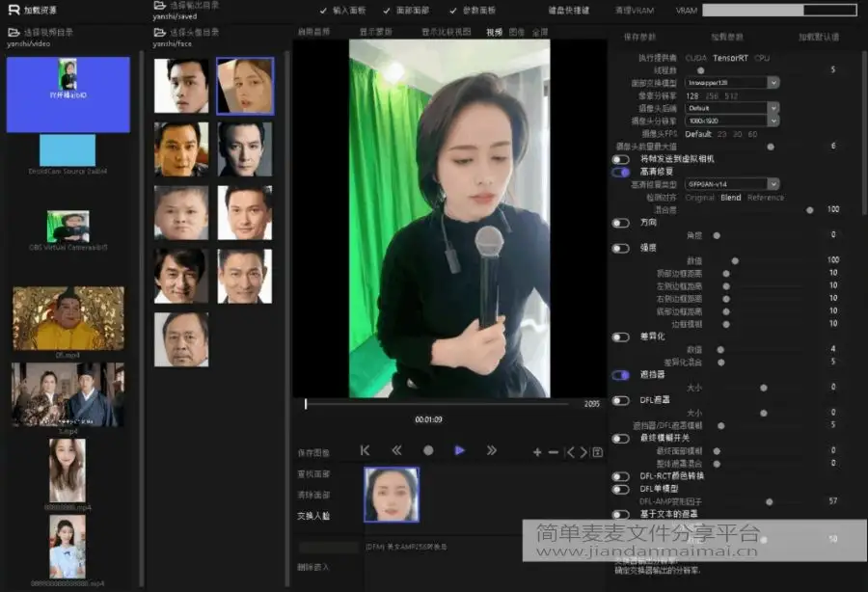The image size is (868, 592).
Task: Set camera FPS to 60
Action: point(752,134)
